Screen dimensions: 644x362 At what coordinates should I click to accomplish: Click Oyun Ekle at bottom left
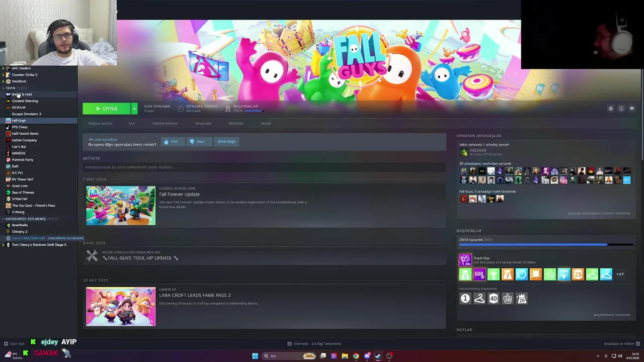coord(14,344)
